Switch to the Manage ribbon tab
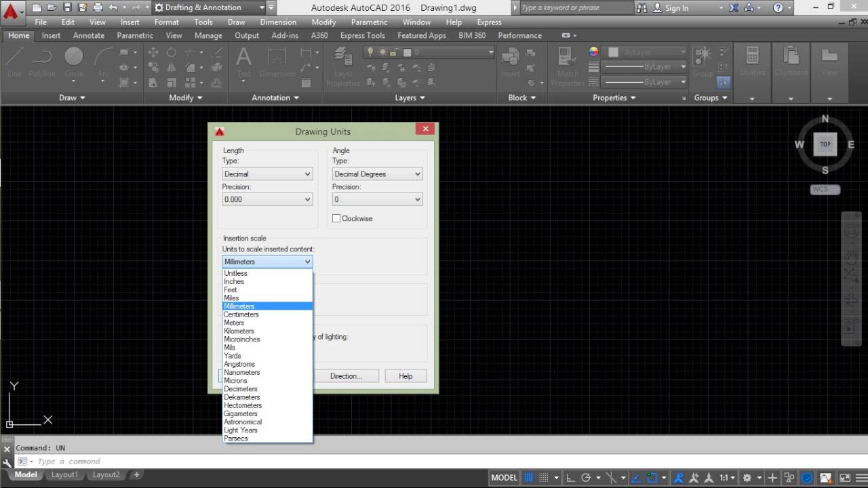Image resolution: width=868 pixels, height=488 pixels. (x=208, y=35)
